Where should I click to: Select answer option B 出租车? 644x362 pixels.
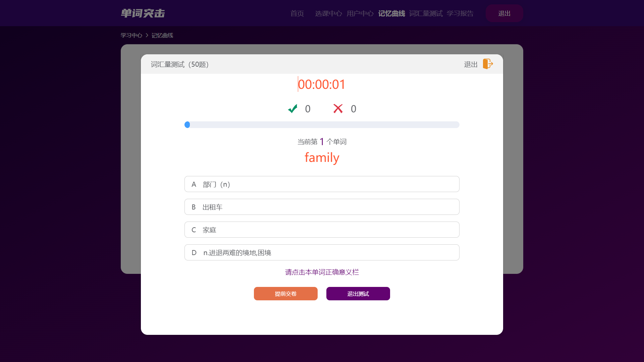[322, 207]
